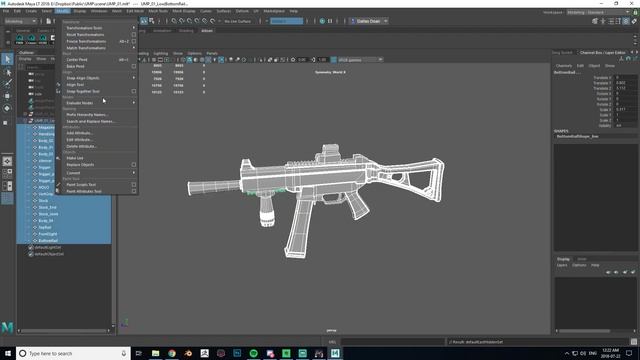This screenshot has height=360, width=640.
Task: Open the Workspace selector dropdown
Action: 598,12
